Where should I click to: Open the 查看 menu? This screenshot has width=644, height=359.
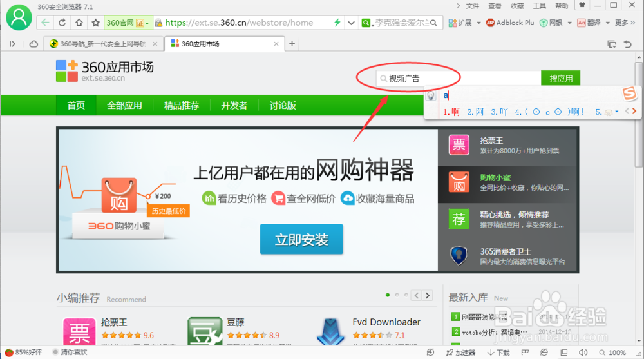point(495,6)
